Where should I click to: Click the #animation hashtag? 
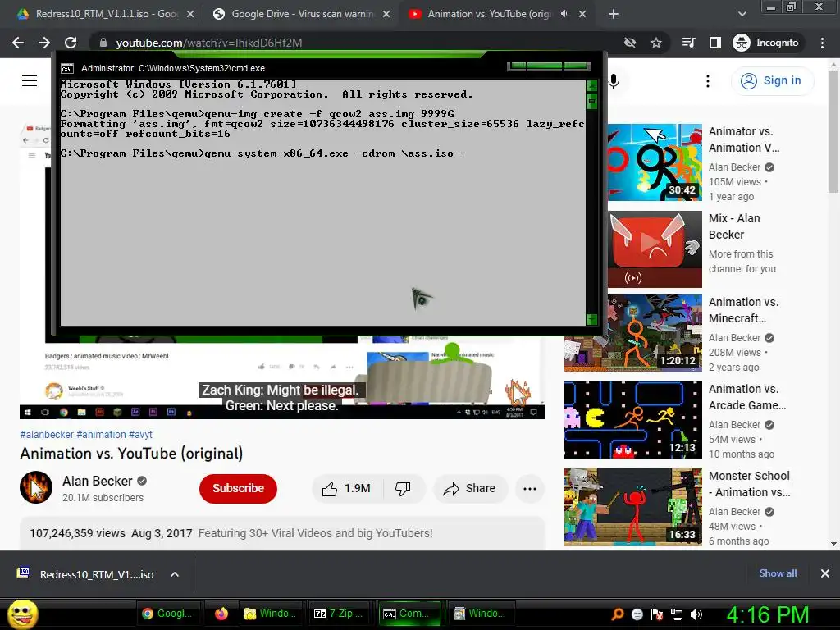(x=101, y=435)
